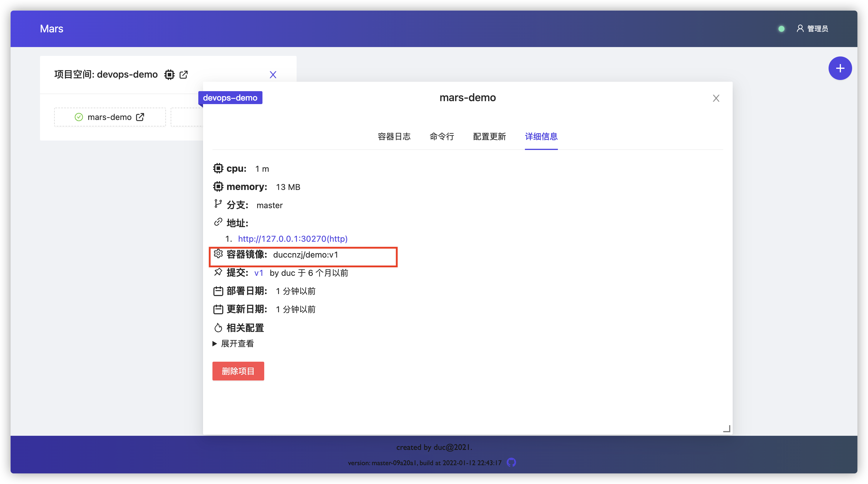This screenshot has width=868, height=484.
Task: Click the green connection status dot in header
Action: tap(781, 29)
